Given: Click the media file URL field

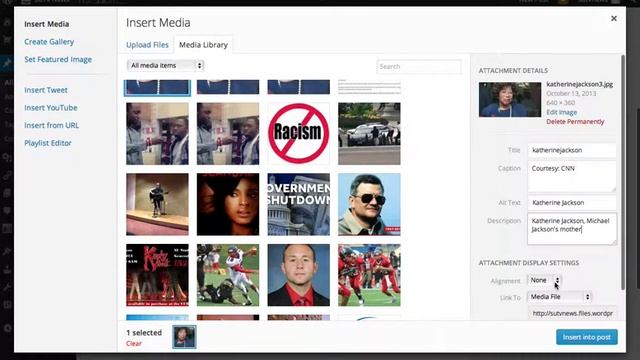Looking at the screenshot, I should pos(572,313).
